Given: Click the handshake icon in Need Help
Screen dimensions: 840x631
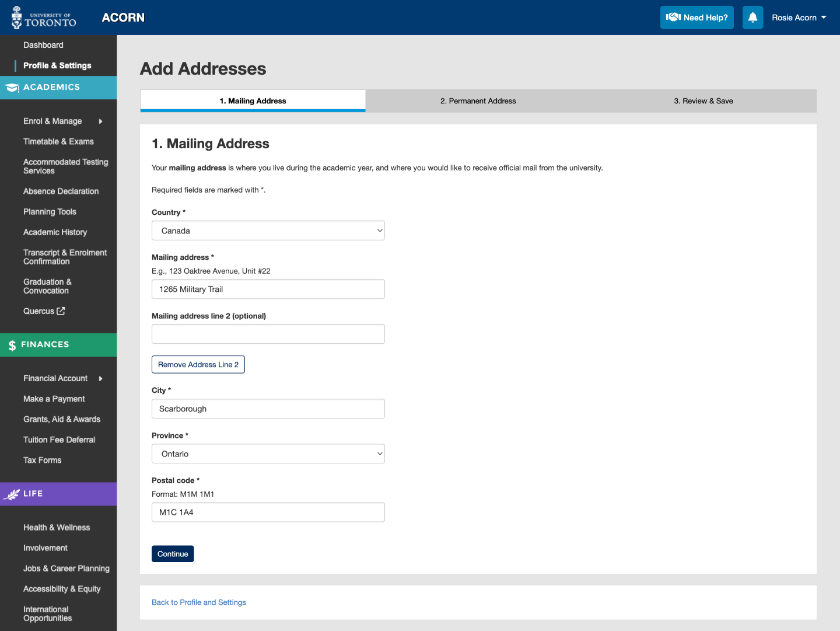Looking at the screenshot, I should pyautogui.click(x=673, y=18).
